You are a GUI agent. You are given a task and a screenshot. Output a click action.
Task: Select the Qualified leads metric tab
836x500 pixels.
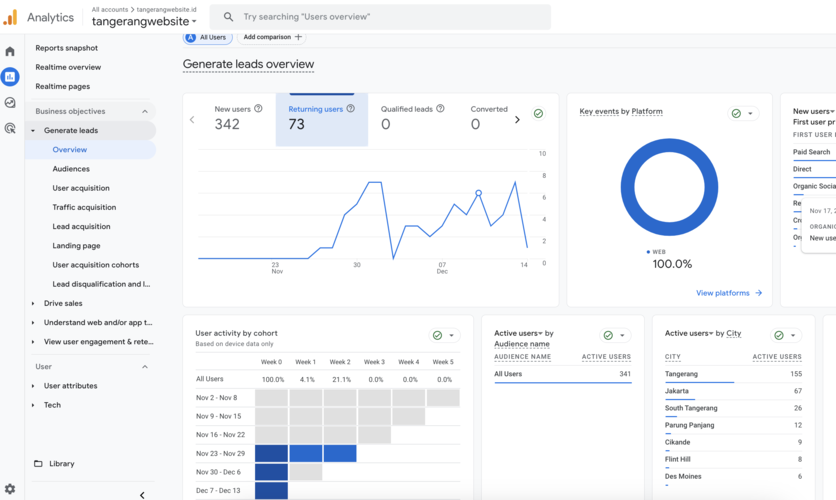pos(410,119)
